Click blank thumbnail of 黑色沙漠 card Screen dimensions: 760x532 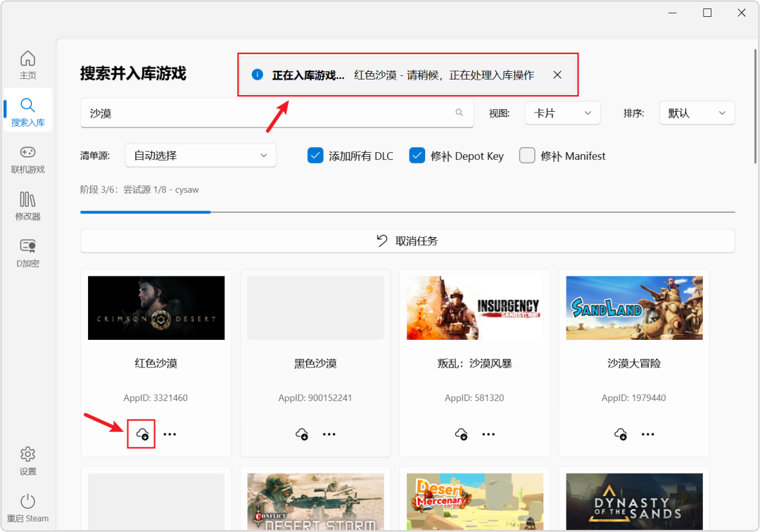click(x=315, y=308)
